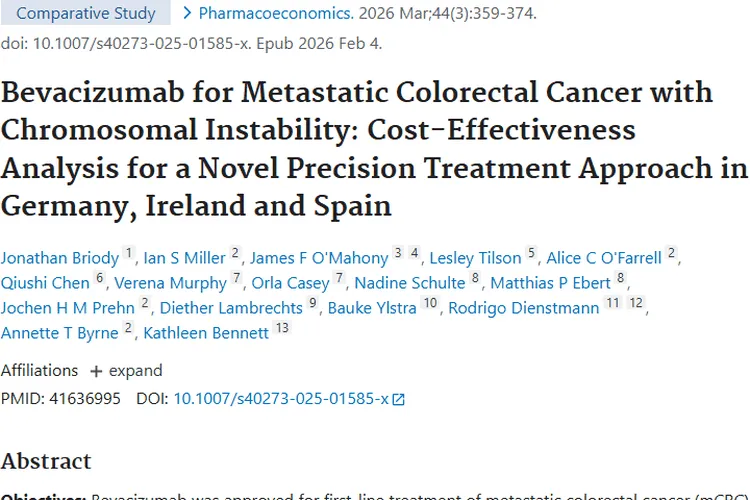This screenshot has height=500, width=750.
Task: Open author Nadine Schulte's link
Action: [x=410, y=283]
